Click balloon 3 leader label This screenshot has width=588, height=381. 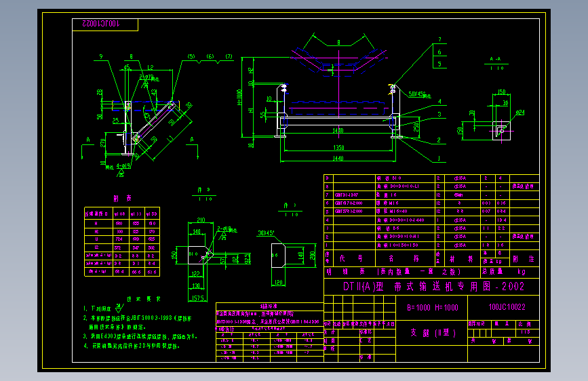pos(439,115)
